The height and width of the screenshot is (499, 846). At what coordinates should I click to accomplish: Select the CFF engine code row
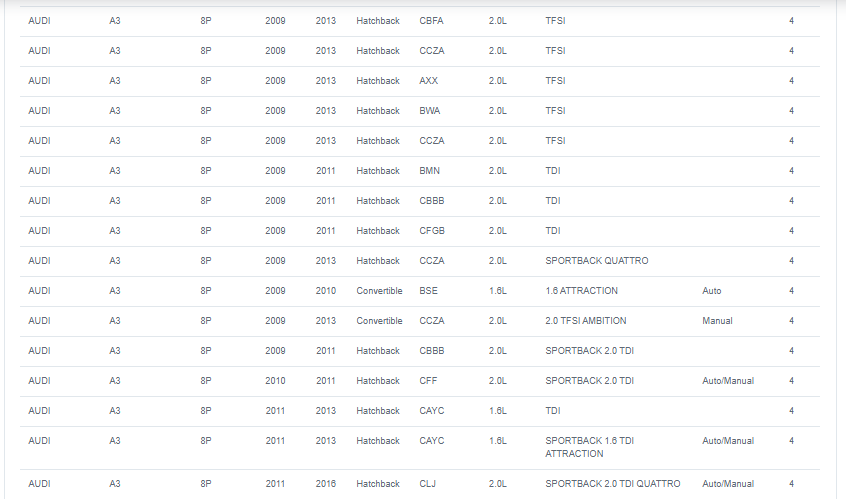point(420,381)
